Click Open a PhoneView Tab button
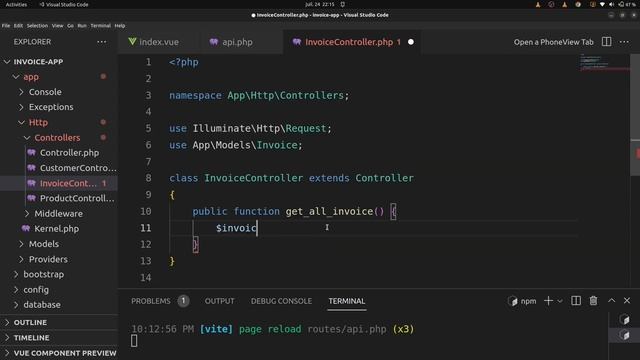The height and width of the screenshot is (360, 640). [553, 42]
